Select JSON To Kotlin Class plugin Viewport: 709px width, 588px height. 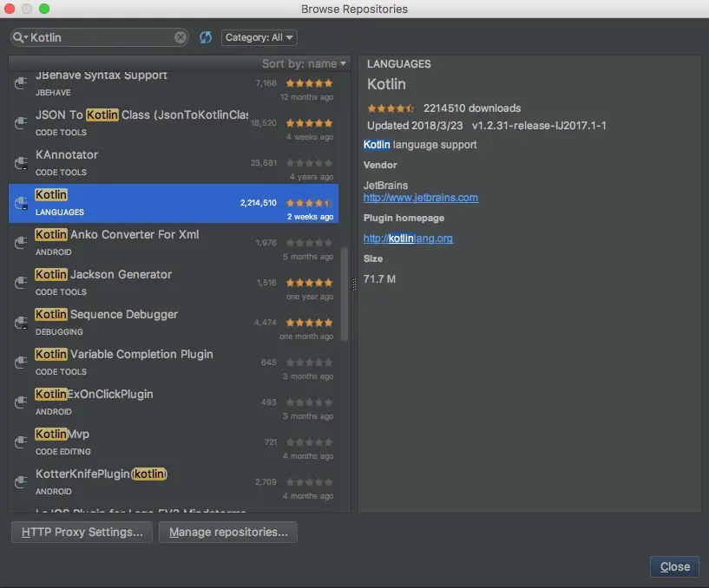click(174, 123)
